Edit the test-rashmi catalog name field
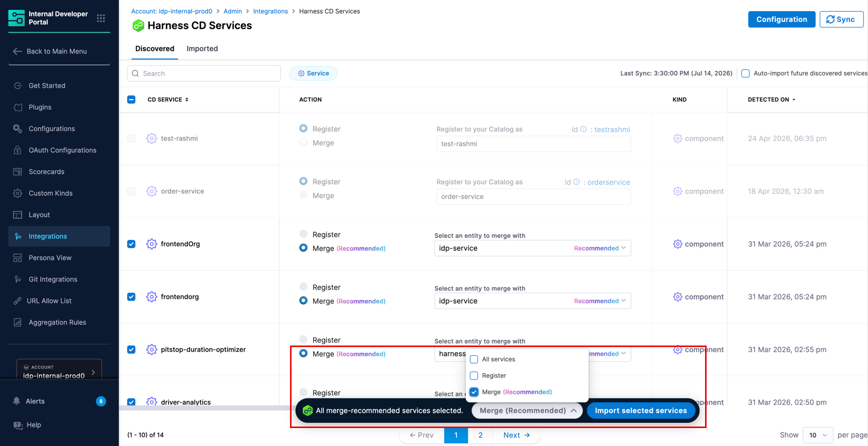Viewport: 868px width, 446px height. pyautogui.click(x=533, y=144)
